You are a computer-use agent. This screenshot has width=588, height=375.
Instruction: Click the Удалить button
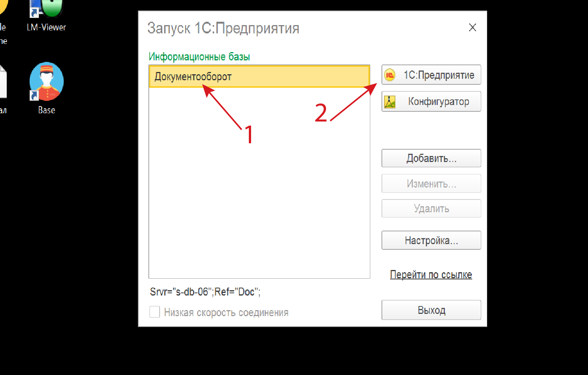click(431, 208)
